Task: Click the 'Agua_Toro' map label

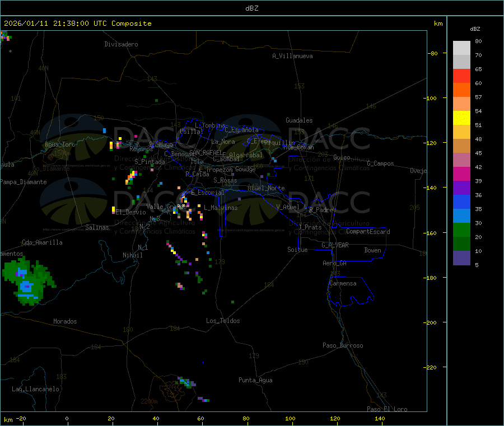Action: [x=60, y=144]
